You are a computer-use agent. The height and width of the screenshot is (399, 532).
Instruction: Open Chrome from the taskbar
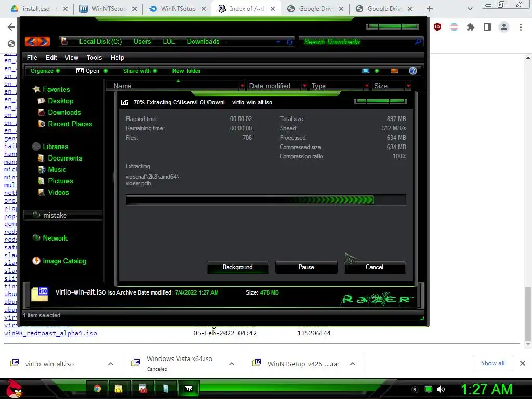click(x=97, y=389)
